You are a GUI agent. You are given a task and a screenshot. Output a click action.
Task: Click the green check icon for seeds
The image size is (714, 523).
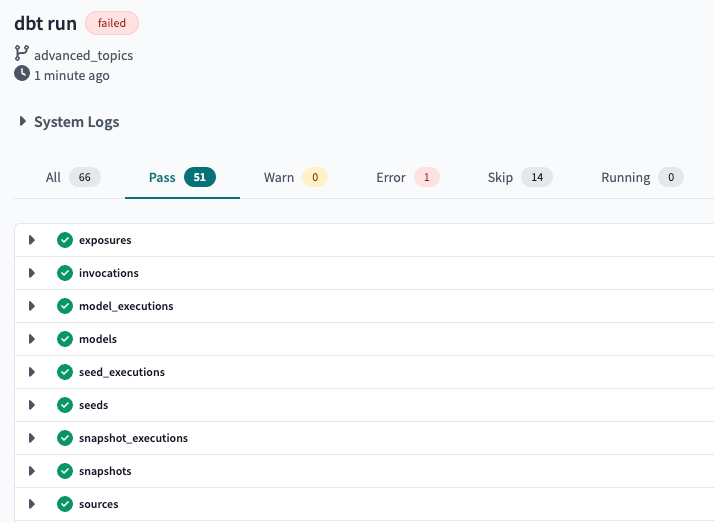pyautogui.click(x=65, y=405)
